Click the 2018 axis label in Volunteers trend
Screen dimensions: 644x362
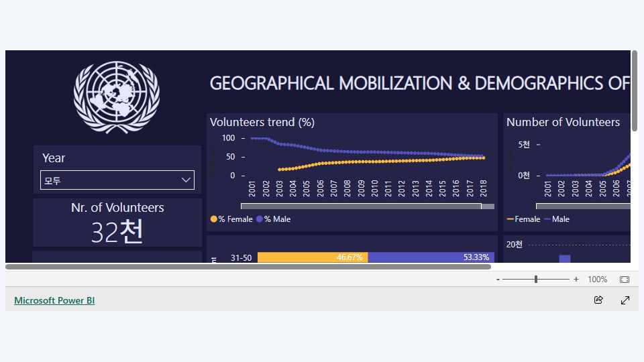484,188
